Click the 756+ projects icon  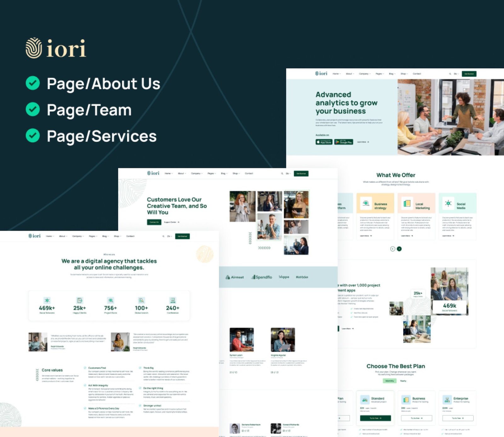click(x=110, y=300)
